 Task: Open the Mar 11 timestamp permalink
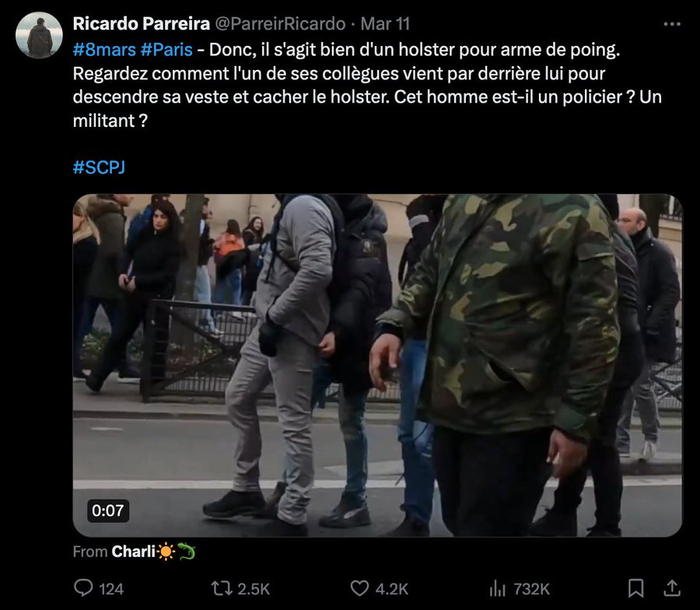385,23
